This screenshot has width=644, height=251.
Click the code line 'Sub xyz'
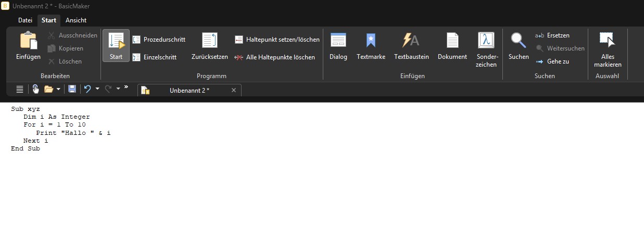26,109
